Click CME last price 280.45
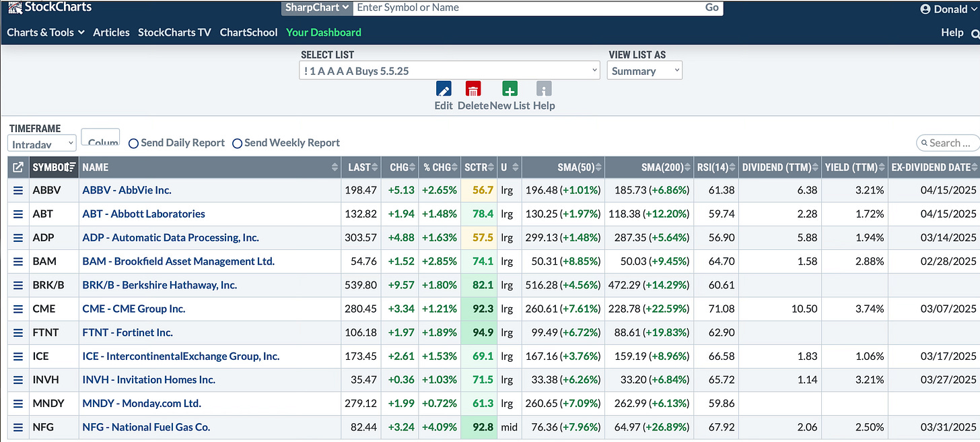 click(362, 309)
